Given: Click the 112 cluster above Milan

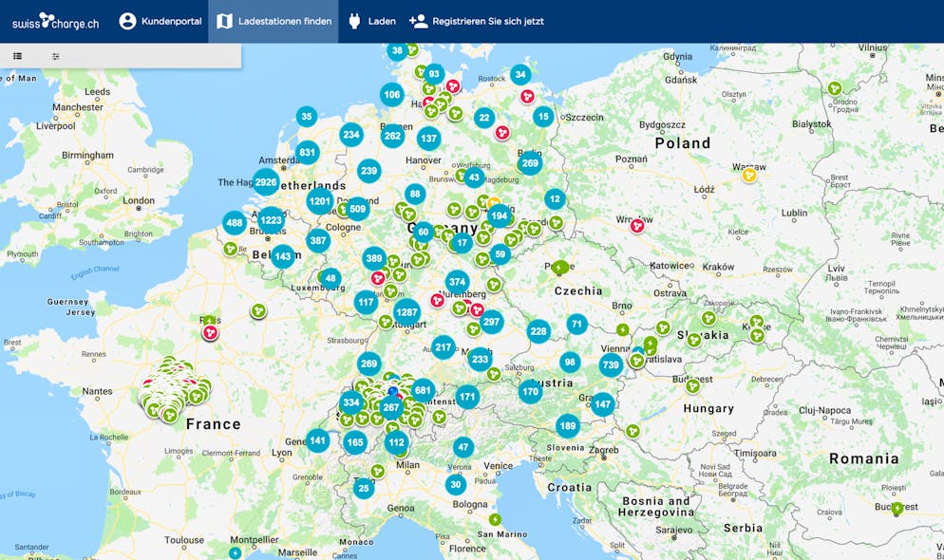Looking at the screenshot, I should [396, 442].
